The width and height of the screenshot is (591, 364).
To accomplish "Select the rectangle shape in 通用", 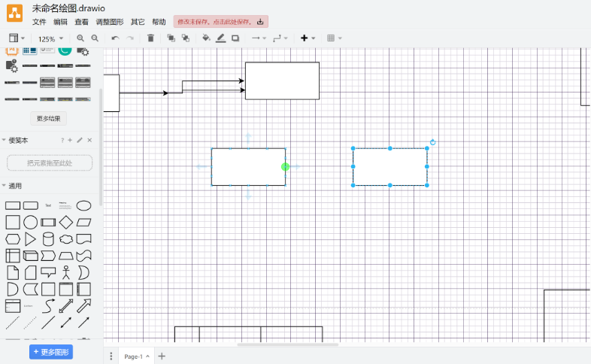I will point(13,205).
